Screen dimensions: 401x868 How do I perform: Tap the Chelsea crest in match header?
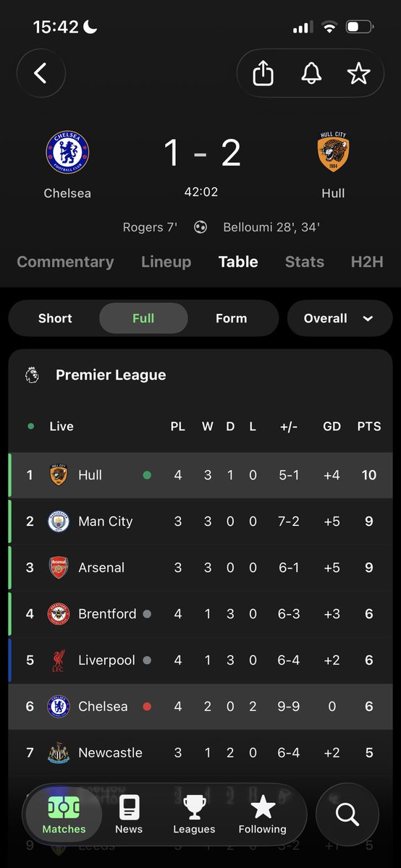click(67, 153)
